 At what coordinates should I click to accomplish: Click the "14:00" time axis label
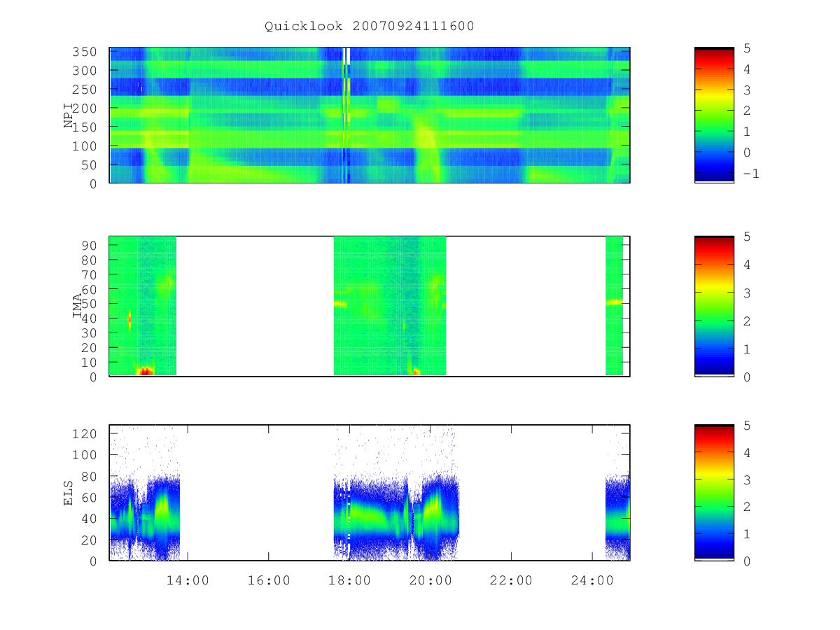tap(188, 580)
